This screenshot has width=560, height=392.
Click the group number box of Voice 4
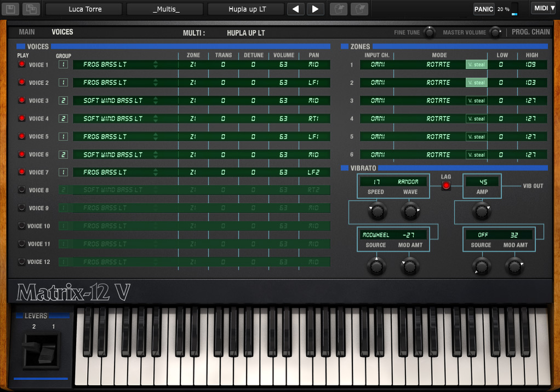(63, 118)
